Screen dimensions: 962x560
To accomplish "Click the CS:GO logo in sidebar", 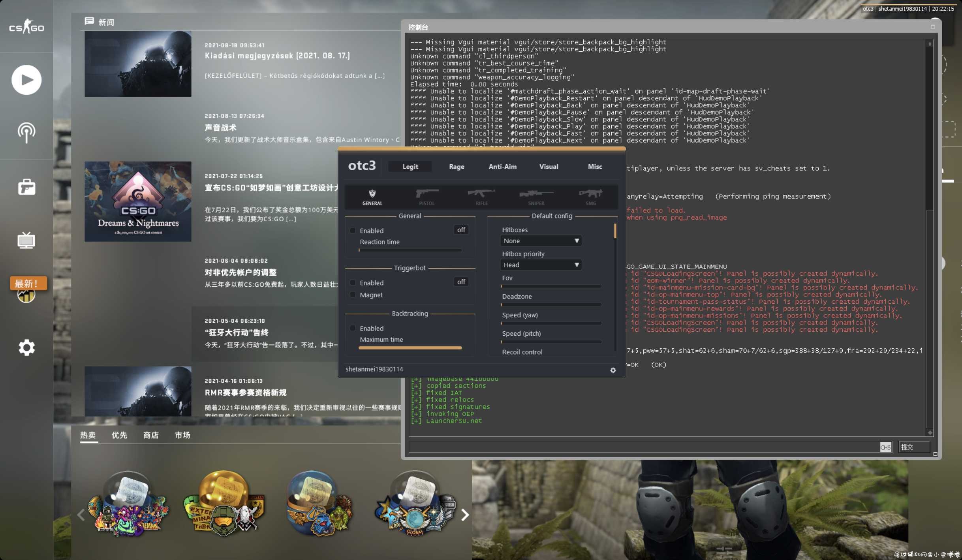I will pos(26,26).
